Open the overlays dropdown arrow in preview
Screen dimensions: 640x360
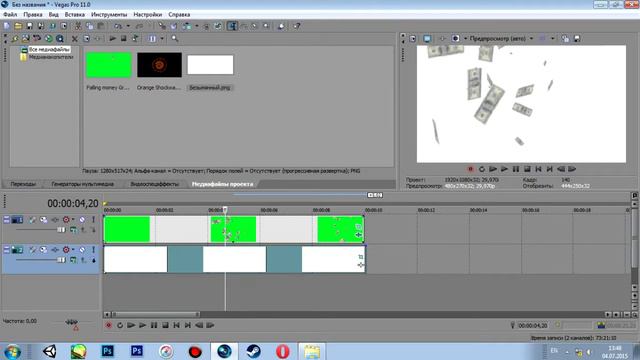click(553, 39)
